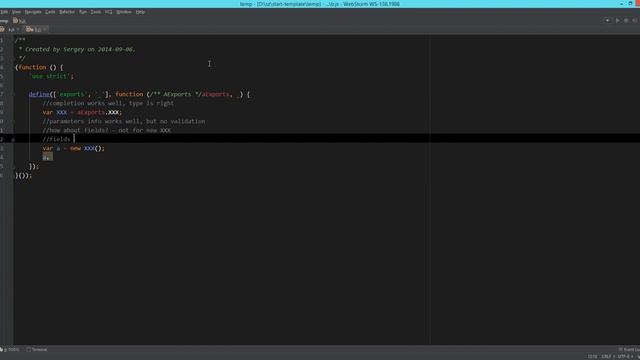Open the Terminal tool window
The width and height of the screenshot is (640, 360).
point(37,349)
